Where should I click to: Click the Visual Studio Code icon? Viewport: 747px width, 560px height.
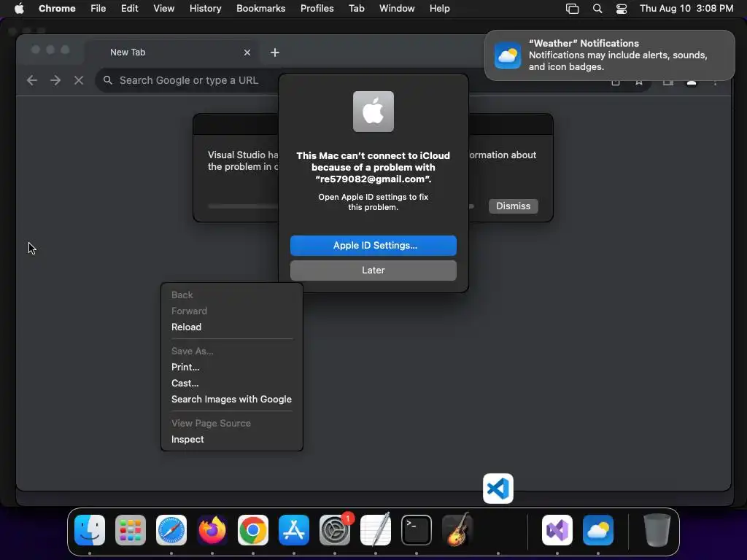(x=498, y=489)
